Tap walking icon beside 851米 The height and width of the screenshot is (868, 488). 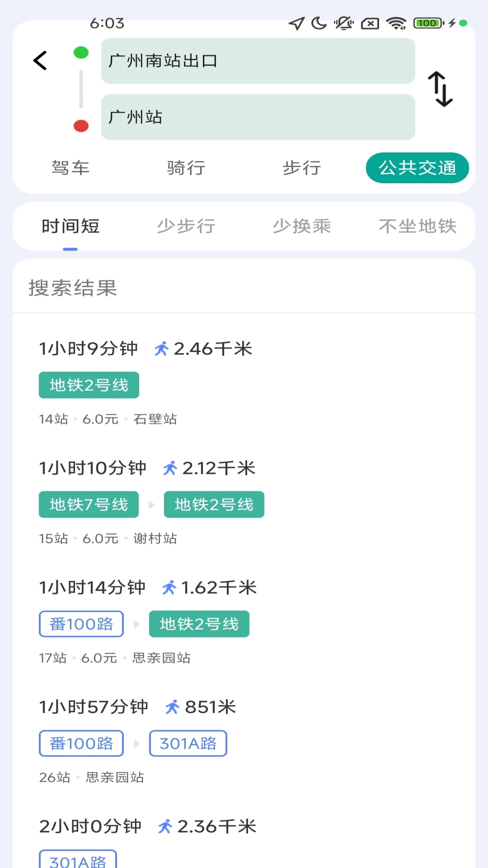pos(172,707)
